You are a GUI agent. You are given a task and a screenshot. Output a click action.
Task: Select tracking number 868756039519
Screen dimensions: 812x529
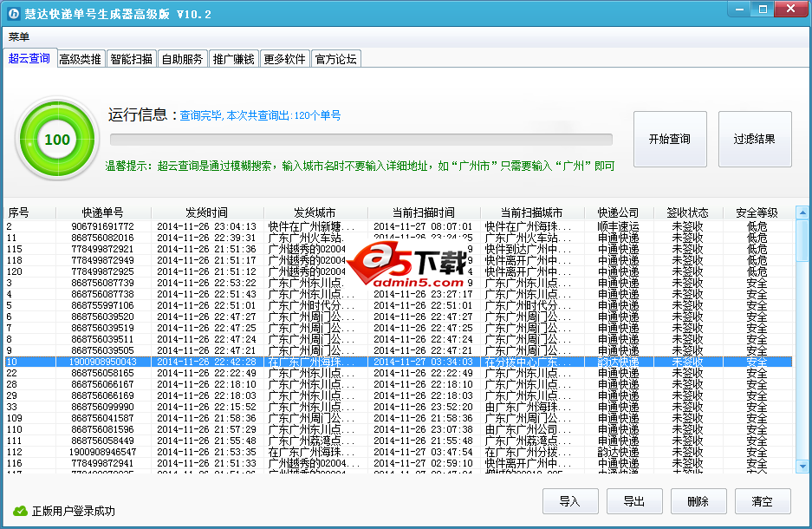click(102, 328)
